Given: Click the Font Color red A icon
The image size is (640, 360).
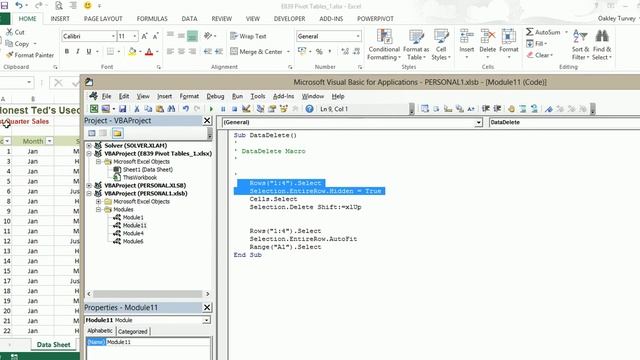Looking at the screenshot, I should click(149, 51).
